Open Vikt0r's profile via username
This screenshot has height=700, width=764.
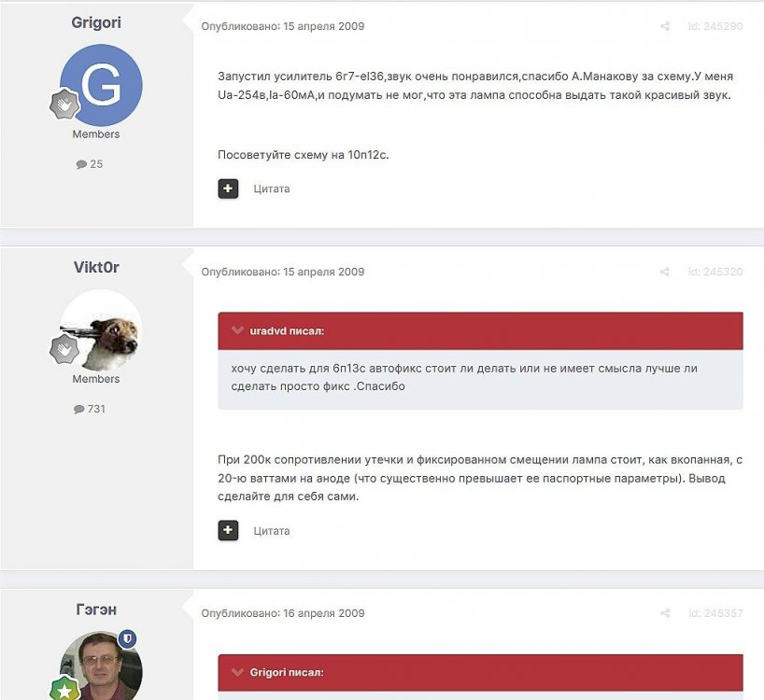(96, 267)
